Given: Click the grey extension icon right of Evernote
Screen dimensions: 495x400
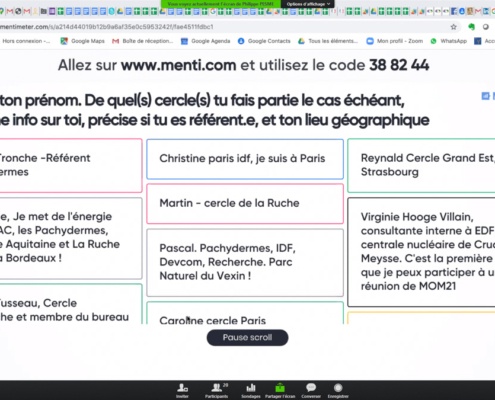Looking at the screenshot, I should point(486,27).
